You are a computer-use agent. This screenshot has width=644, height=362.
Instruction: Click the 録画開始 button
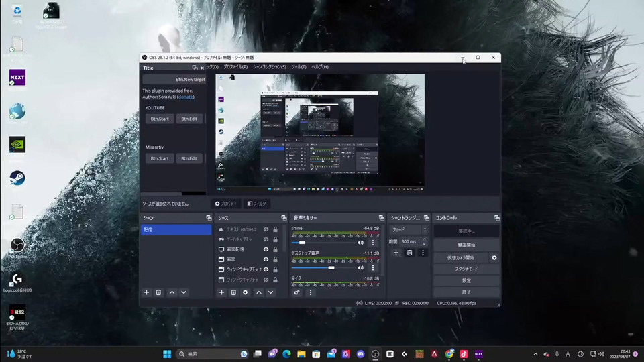click(466, 245)
